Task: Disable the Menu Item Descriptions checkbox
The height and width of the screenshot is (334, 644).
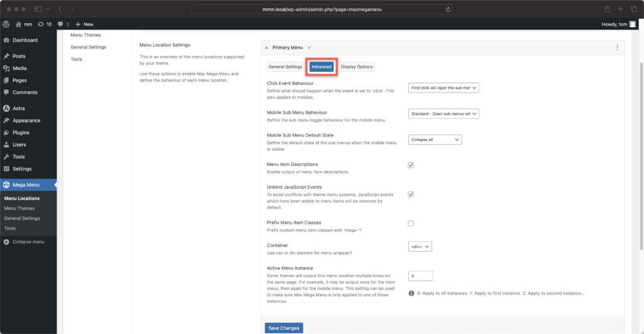Action: click(411, 165)
